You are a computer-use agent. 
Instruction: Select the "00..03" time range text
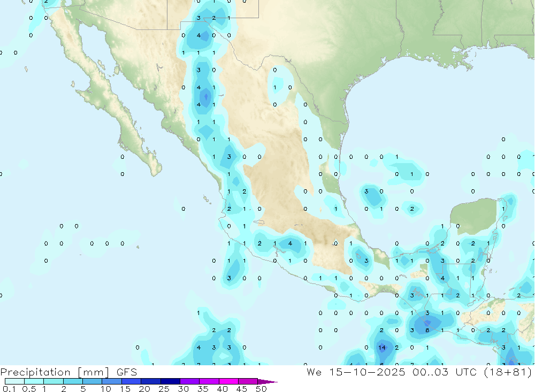pos(430,372)
